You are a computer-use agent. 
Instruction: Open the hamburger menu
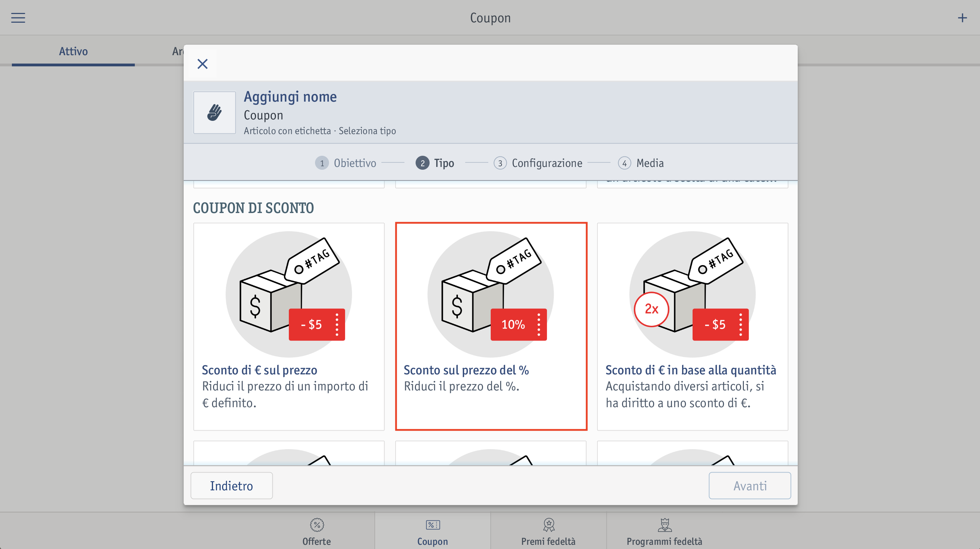point(18,18)
